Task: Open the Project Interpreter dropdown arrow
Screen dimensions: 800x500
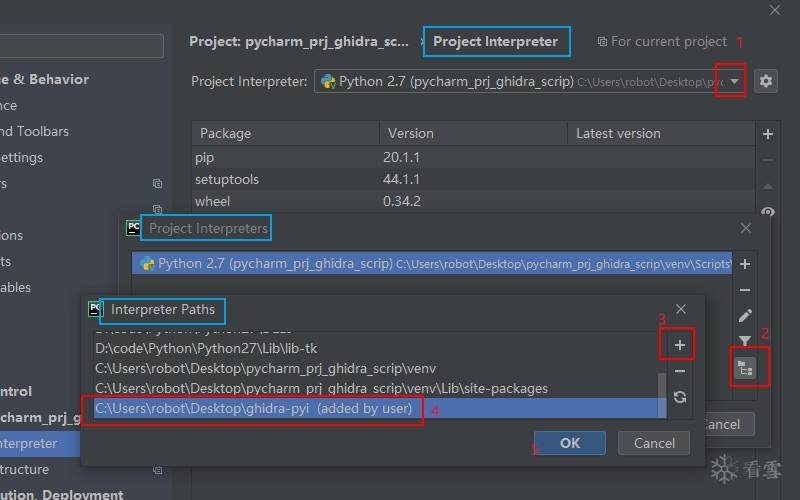Action: (734, 81)
